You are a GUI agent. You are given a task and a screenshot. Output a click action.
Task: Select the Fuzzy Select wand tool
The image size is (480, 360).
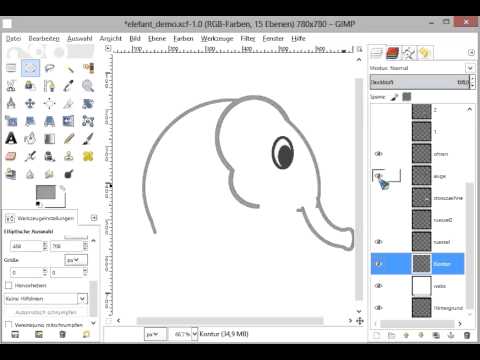point(69,68)
